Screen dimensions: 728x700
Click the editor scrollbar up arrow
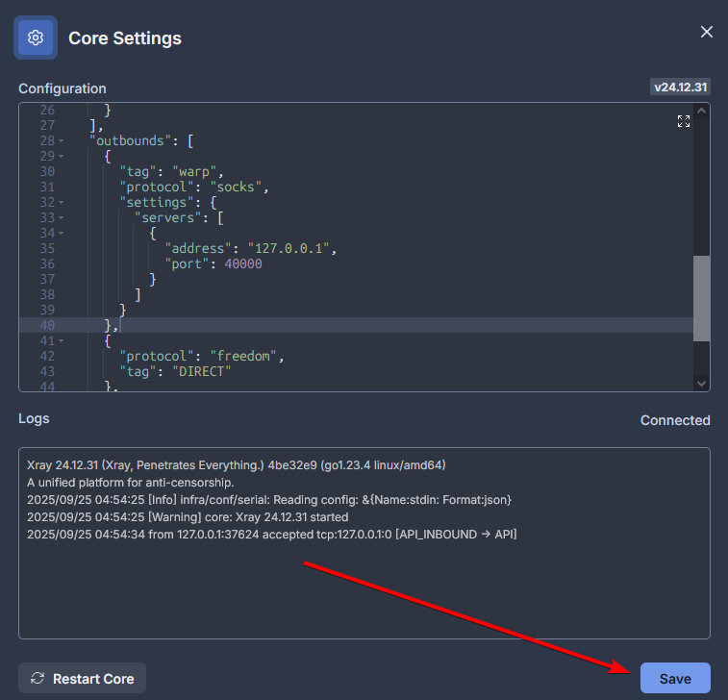pos(702,112)
